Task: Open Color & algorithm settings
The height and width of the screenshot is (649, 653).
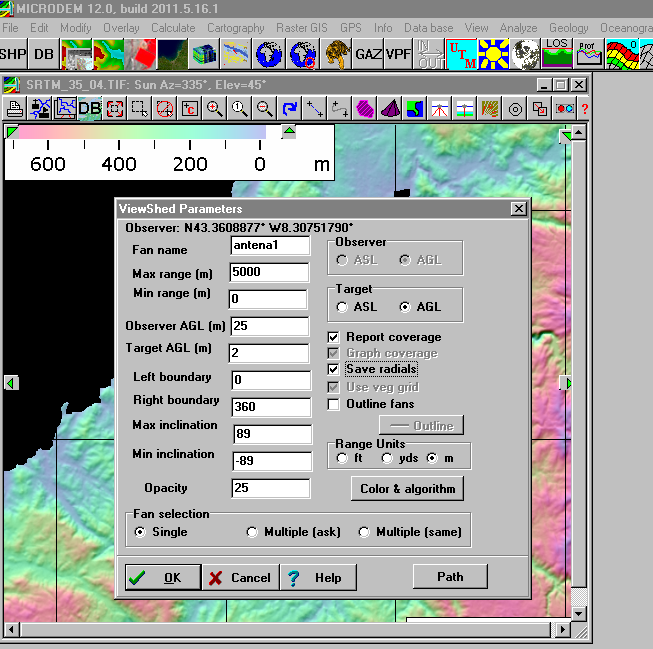Action: tap(407, 489)
